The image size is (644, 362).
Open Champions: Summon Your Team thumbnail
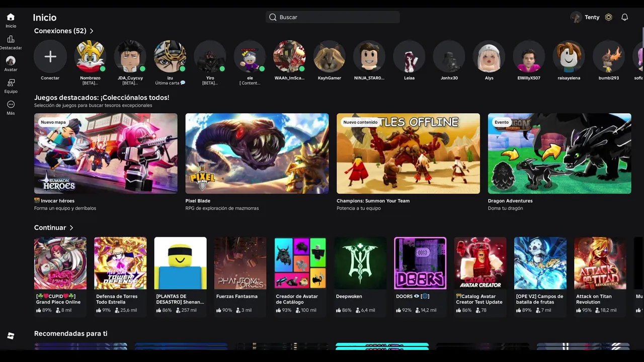click(x=409, y=153)
